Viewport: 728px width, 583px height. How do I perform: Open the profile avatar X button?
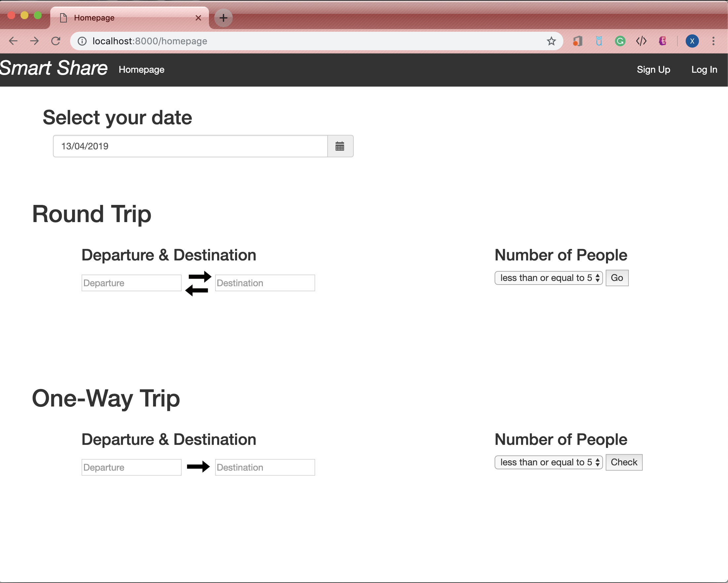point(692,41)
